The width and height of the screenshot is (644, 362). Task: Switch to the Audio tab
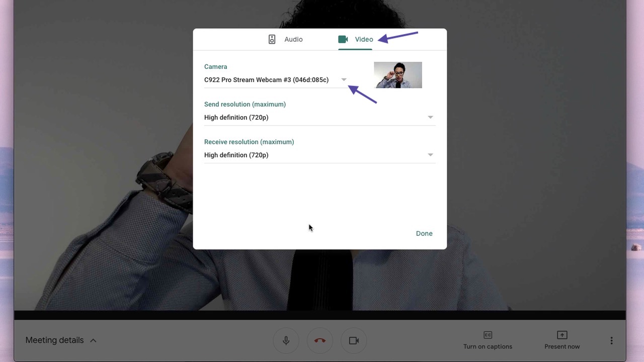293,39
